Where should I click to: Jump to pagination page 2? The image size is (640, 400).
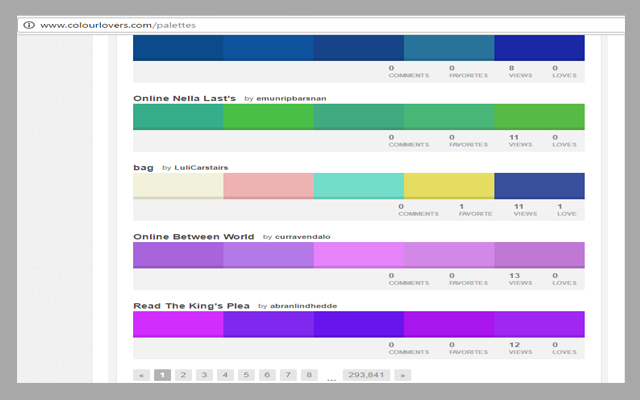183,375
